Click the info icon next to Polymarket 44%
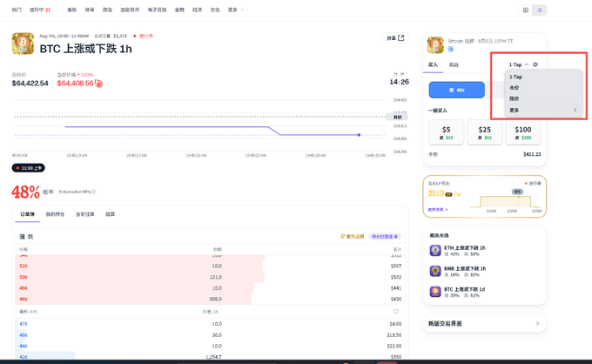Screen dimensions: 592x364 [x=94, y=192]
